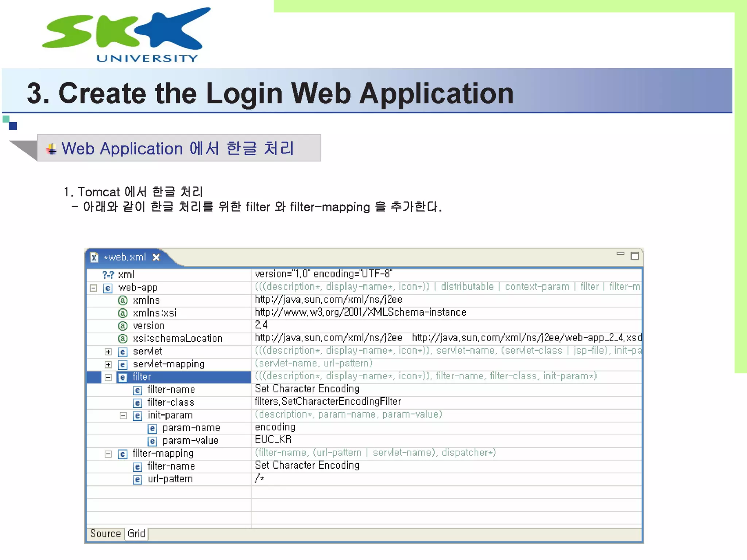This screenshot has height=560, width=747.
Task: Click the xmlns attribute icon
Action: 123,301
